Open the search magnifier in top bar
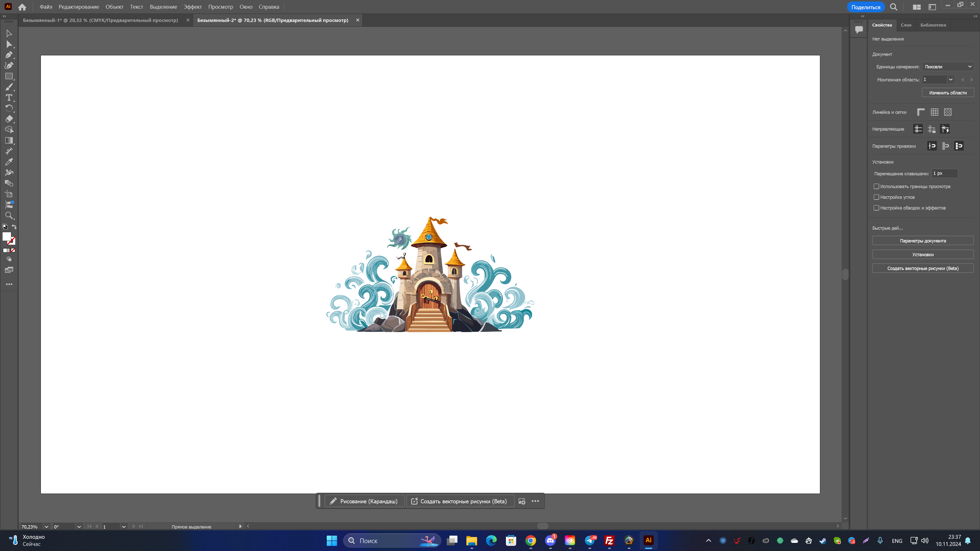 (x=894, y=7)
